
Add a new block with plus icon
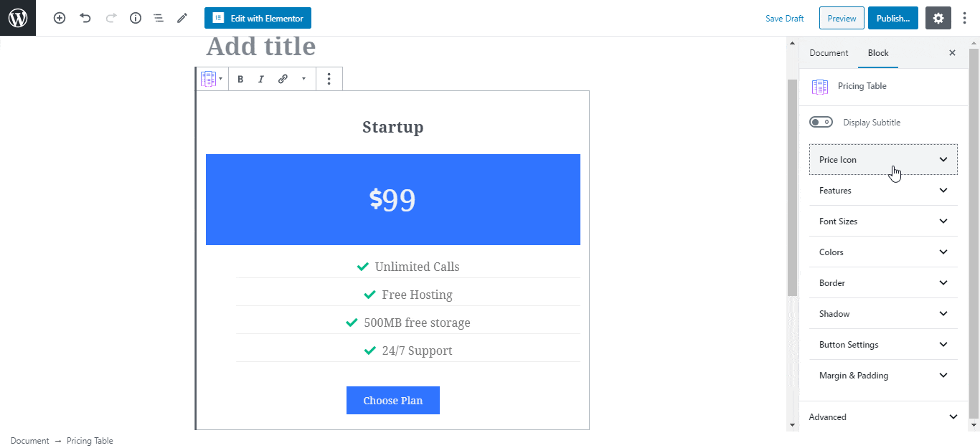(60, 18)
